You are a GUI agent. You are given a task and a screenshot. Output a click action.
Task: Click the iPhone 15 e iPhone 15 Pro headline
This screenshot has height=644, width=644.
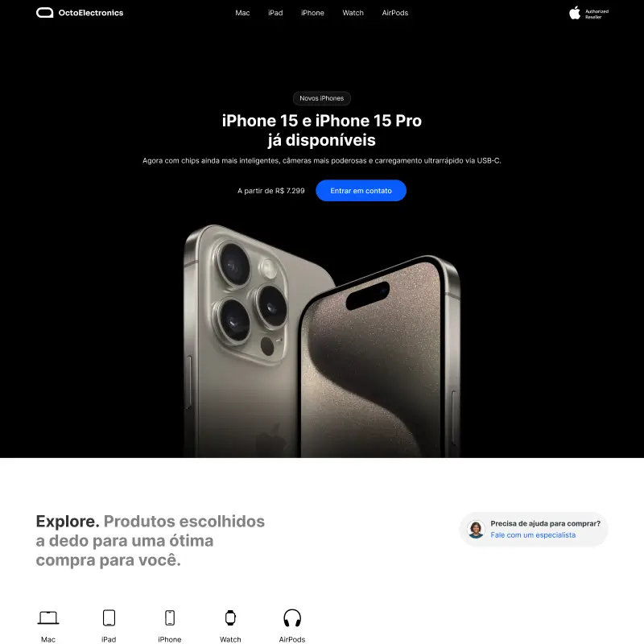pos(321,130)
